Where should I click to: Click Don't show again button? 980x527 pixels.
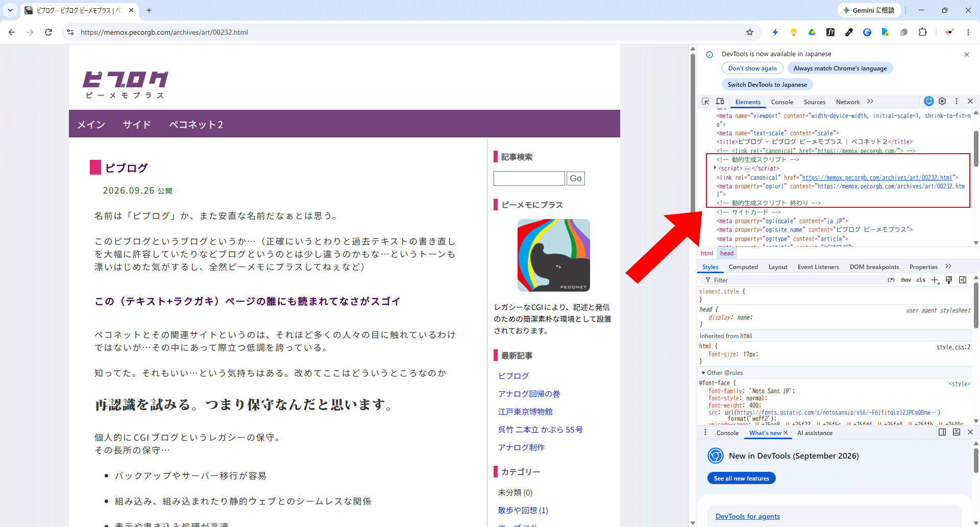[x=752, y=68]
